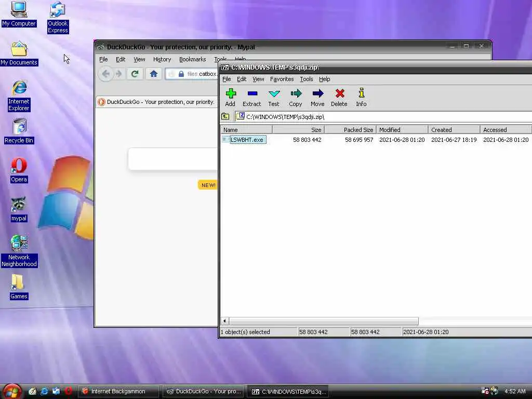Click the Delete red X icon
Viewport: 532px width, 399px height.
(x=339, y=97)
